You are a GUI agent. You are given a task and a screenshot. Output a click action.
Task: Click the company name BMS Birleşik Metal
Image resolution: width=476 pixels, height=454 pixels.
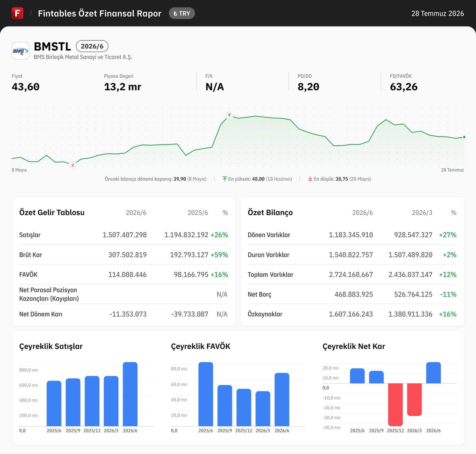pyautogui.click(x=83, y=57)
